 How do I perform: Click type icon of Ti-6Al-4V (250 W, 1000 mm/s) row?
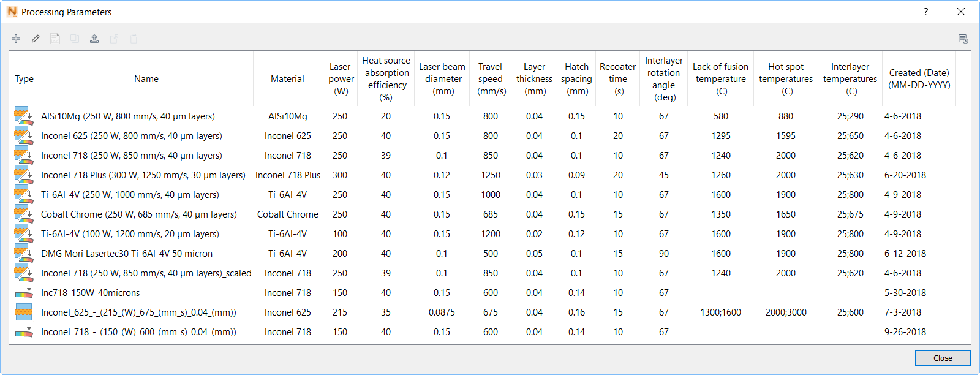(24, 194)
